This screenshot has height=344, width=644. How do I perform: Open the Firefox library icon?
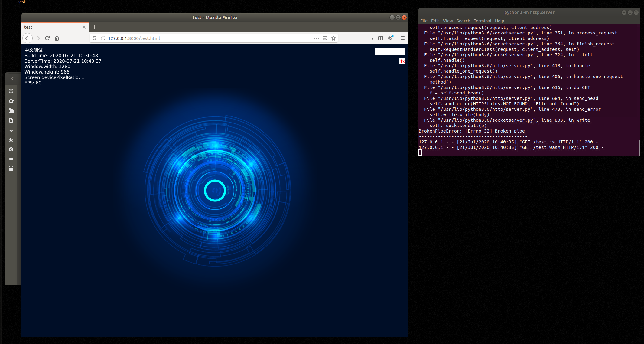[x=371, y=38]
